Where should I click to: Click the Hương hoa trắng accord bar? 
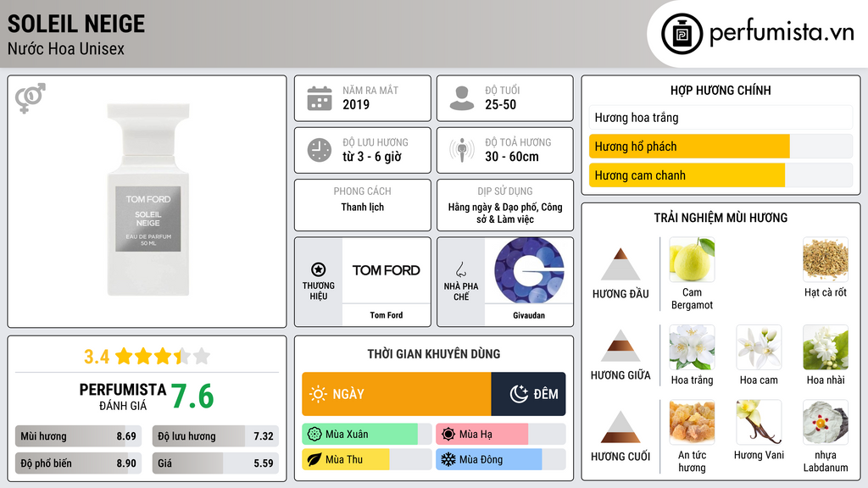point(721,118)
